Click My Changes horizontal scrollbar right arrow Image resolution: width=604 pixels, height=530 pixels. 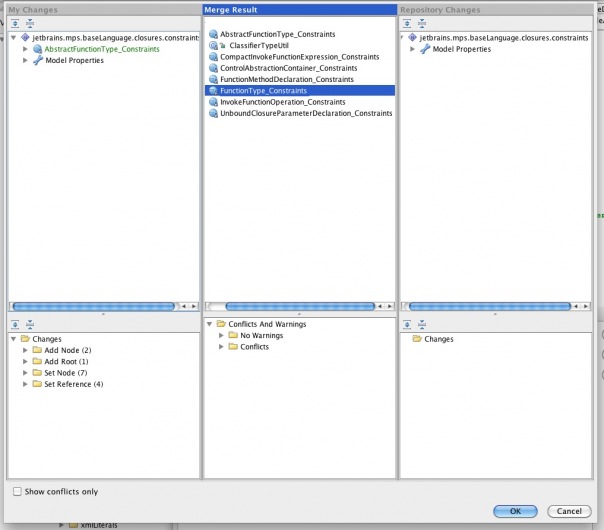tap(195, 306)
